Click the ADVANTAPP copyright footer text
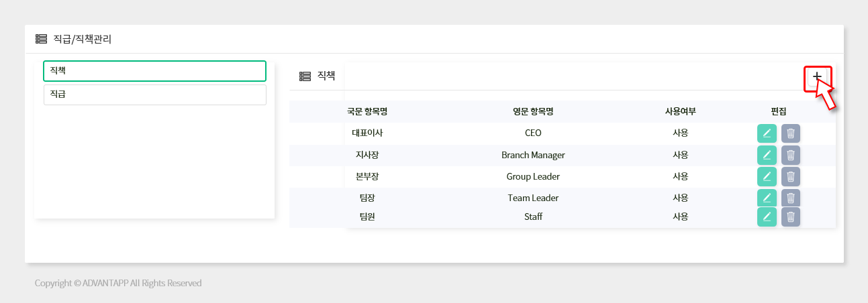The image size is (868, 303). point(118,283)
